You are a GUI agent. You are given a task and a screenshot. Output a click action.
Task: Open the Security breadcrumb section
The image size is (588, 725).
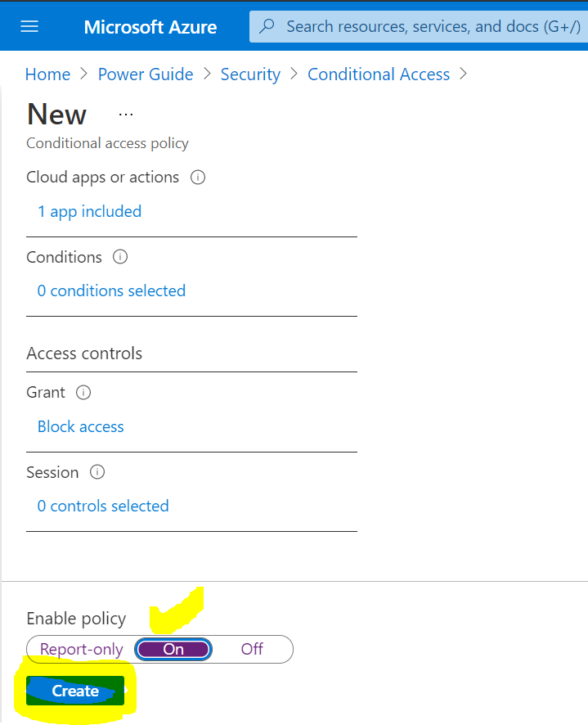[x=250, y=74]
